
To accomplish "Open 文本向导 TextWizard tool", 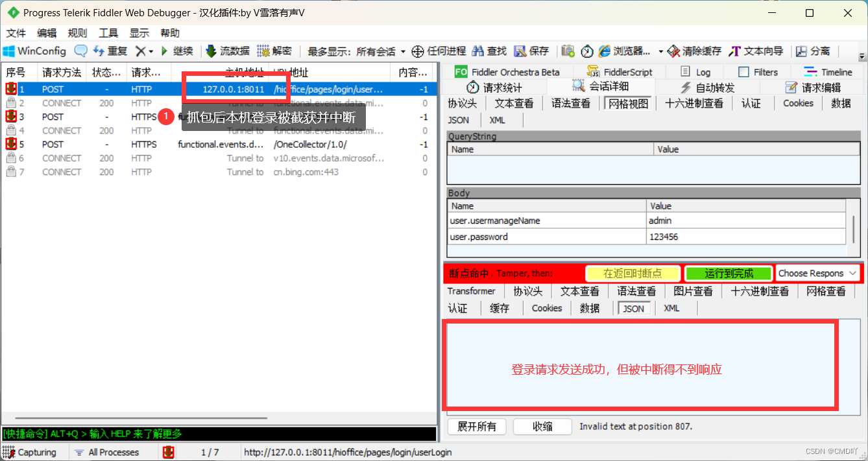I will pyautogui.click(x=756, y=51).
